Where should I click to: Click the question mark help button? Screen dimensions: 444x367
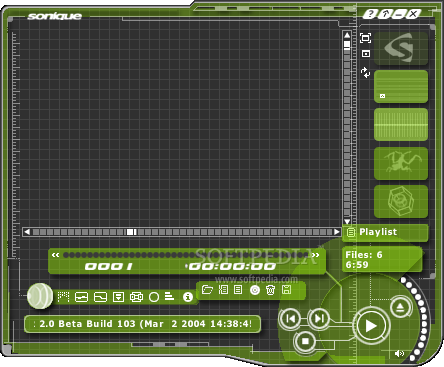(370, 14)
